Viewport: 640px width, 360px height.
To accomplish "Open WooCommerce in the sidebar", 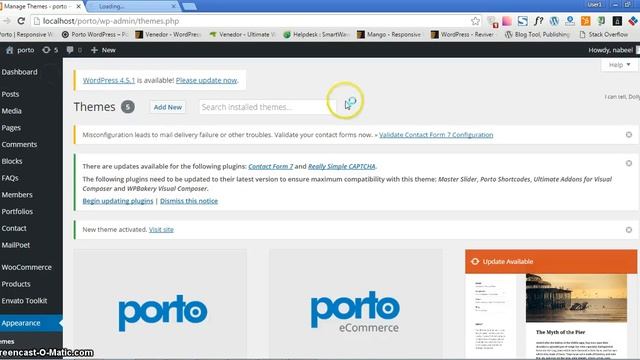I will 27,267.
